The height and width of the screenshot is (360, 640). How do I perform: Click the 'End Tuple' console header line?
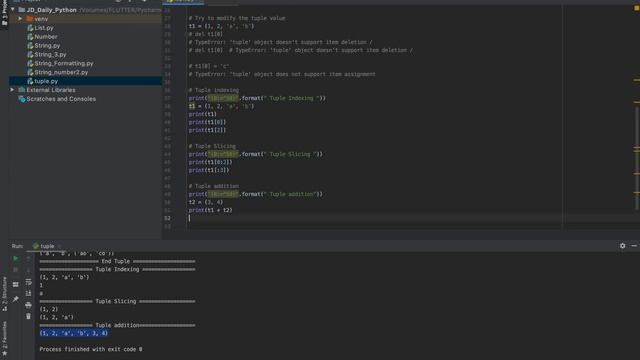(118, 261)
